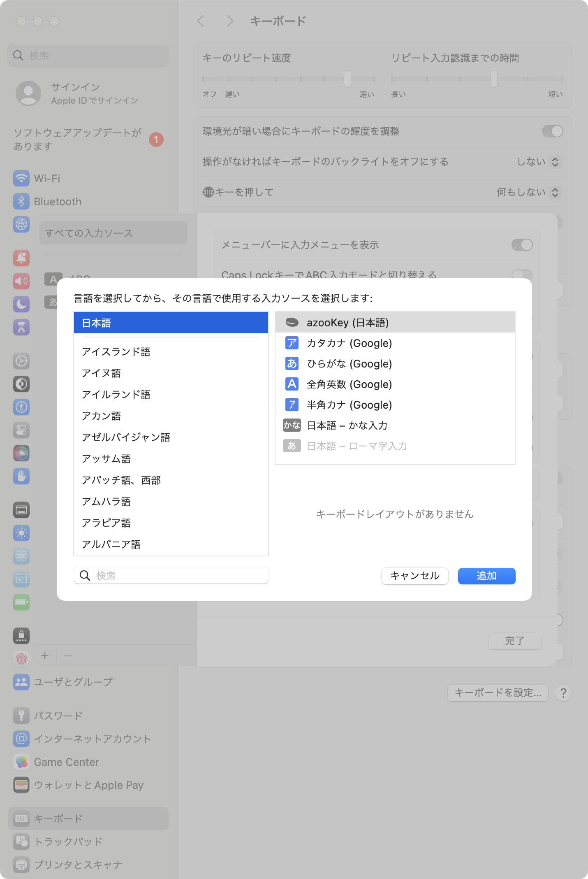Open トラックパッド settings pane
The image size is (588, 879).
click(88, 842)
